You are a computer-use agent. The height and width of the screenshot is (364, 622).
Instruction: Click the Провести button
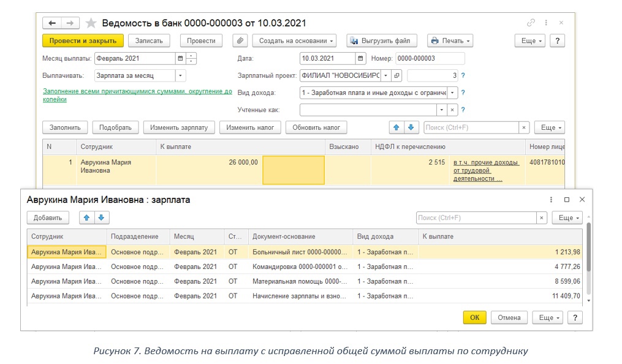tap(201, 40)
